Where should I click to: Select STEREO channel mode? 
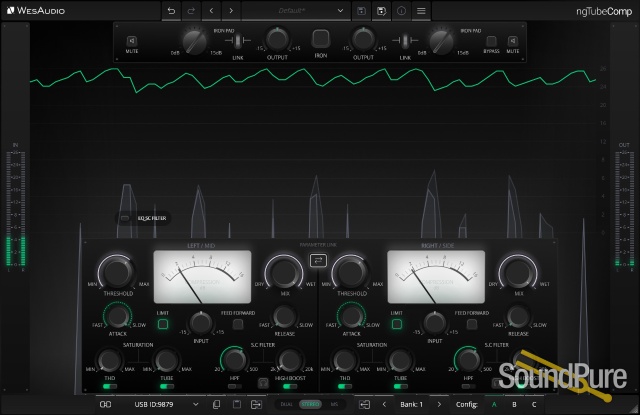tap(310, 404)
